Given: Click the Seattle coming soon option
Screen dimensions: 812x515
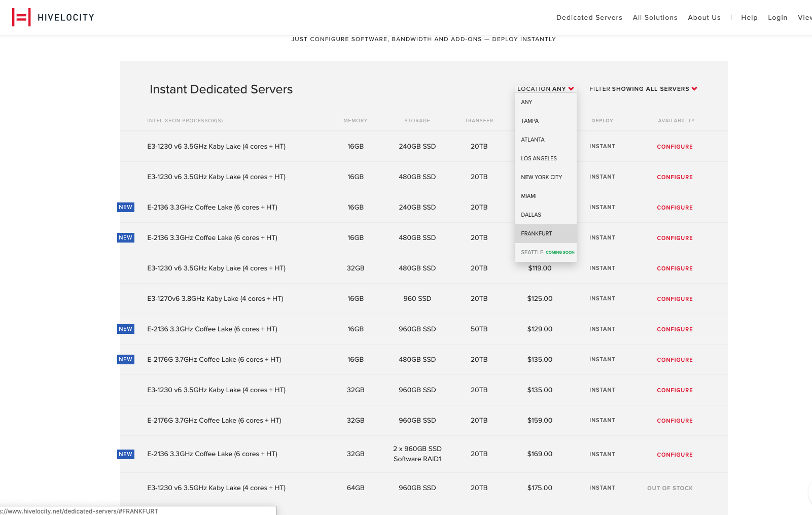Looking at the screenshot, I should 546,252.
